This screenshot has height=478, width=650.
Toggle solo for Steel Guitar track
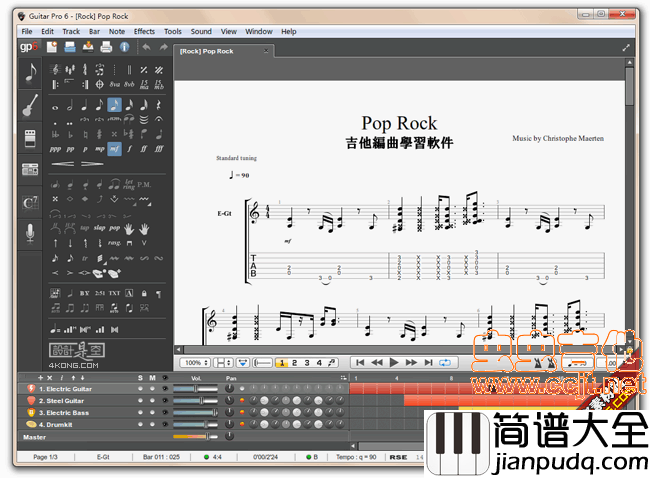pyautogui.click(x=141, y=401)
